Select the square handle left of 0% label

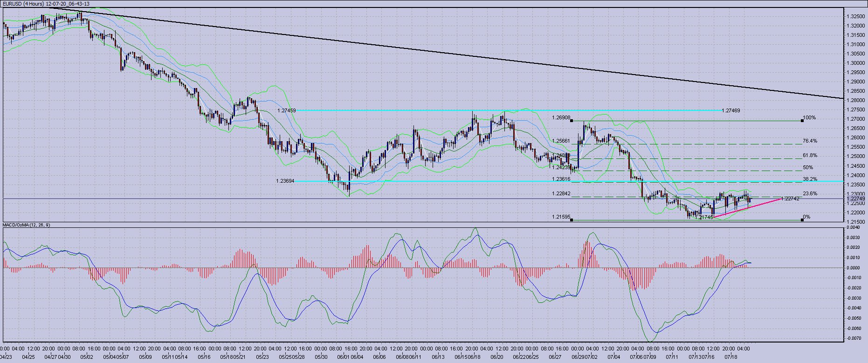tap(802, 220)
